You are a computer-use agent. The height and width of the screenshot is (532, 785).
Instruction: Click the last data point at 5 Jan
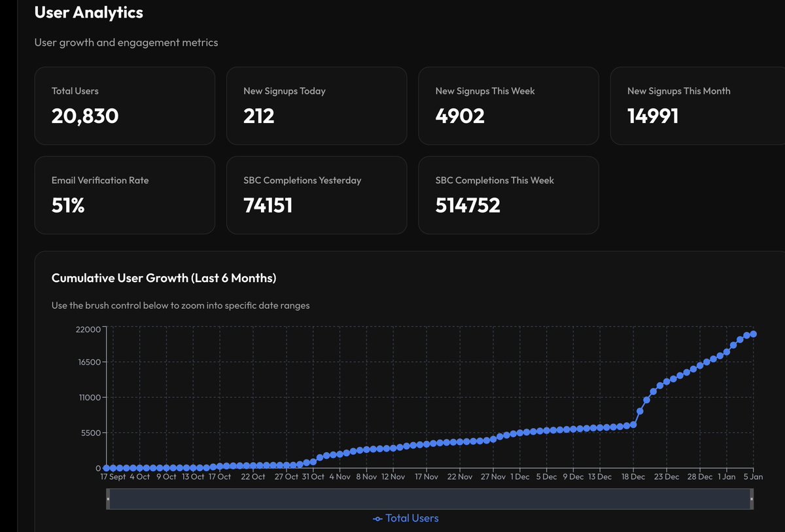point(754,334)
